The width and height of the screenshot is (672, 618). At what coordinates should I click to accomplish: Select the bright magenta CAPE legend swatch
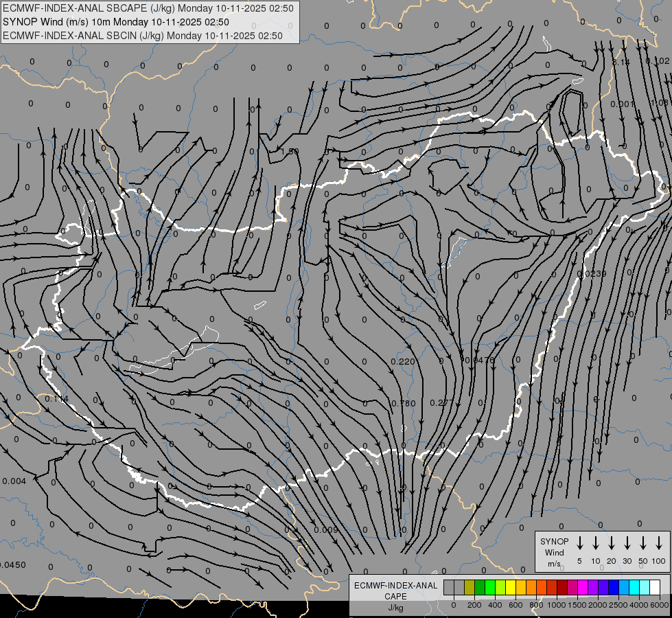[x=583, y=587]
